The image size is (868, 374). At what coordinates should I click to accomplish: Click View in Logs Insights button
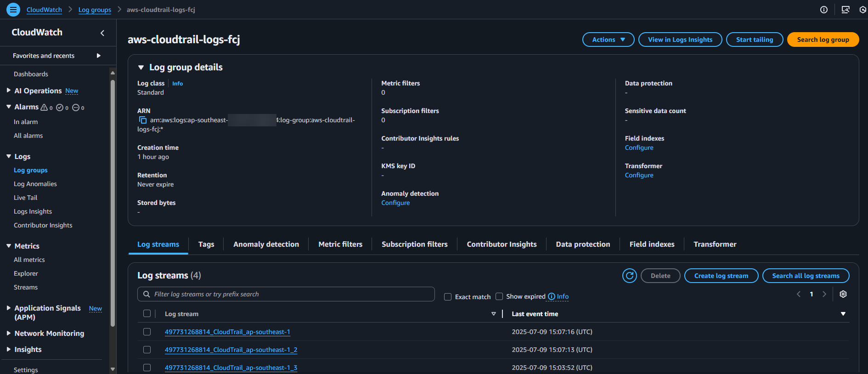[680, 40]
